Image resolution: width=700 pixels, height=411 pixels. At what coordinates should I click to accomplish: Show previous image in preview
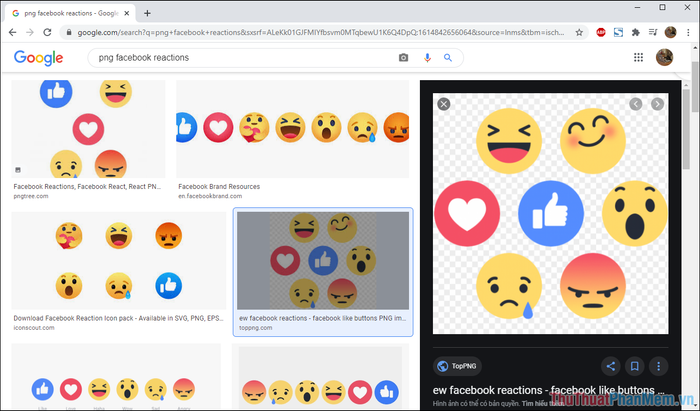636,104
